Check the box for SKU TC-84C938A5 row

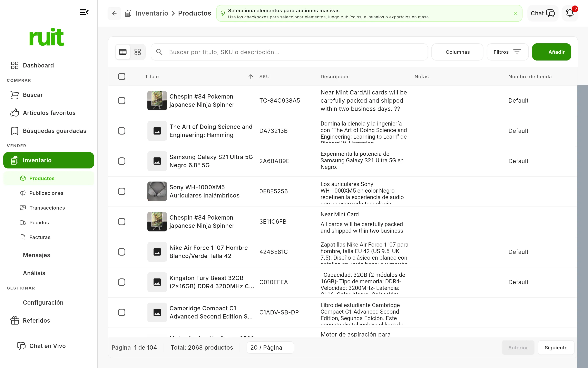pos(122,101)
